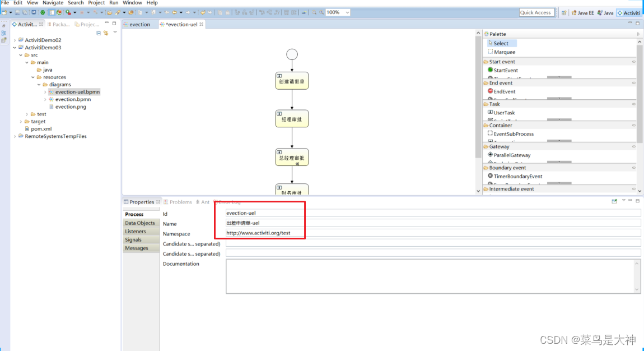Click the Name field in Properties
Viewport: 644px width, 351px height.
click(433, 223)
